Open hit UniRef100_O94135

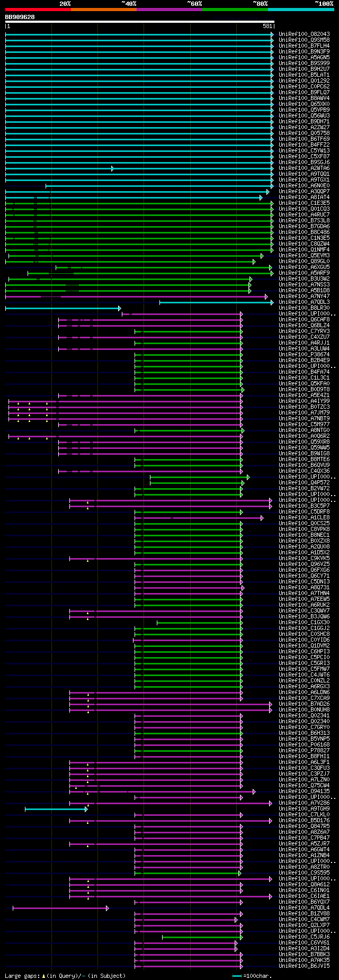pos(304,791)
